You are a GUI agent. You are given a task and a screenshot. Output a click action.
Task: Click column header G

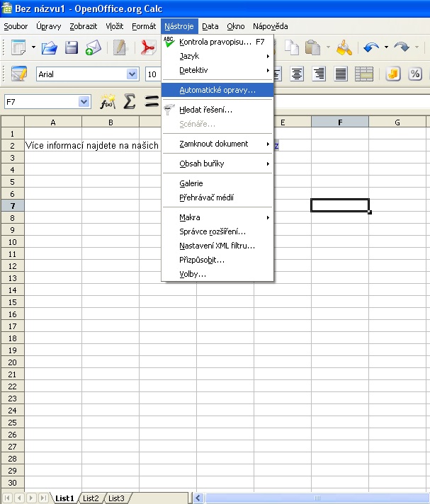tap(397, 122)
